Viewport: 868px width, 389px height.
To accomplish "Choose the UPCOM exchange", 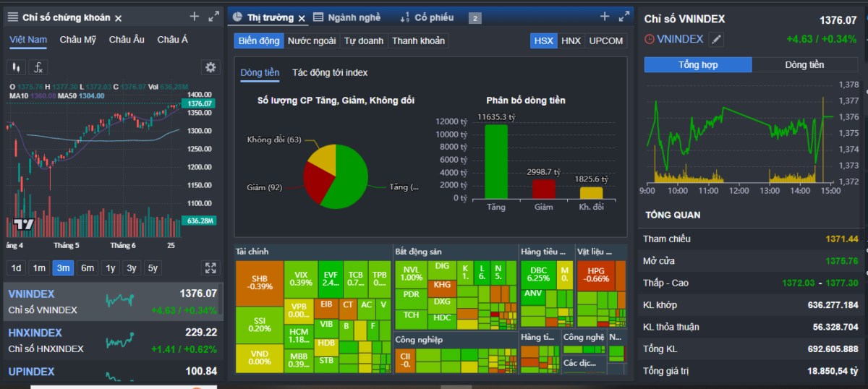I will [x=606, y=40].
